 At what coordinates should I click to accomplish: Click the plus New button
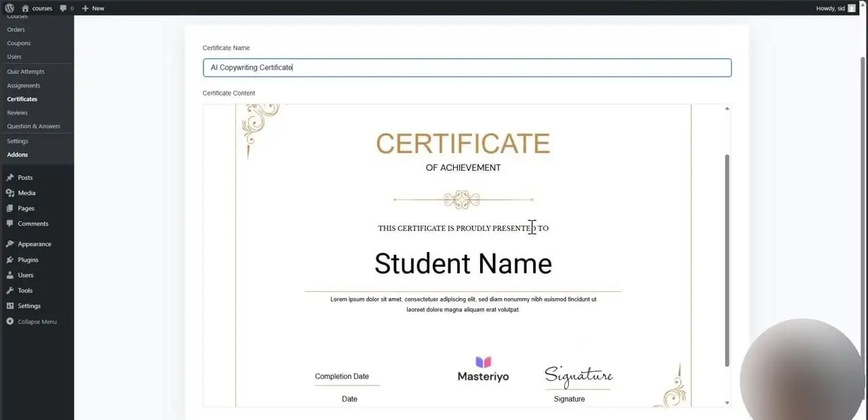(93, 8)
